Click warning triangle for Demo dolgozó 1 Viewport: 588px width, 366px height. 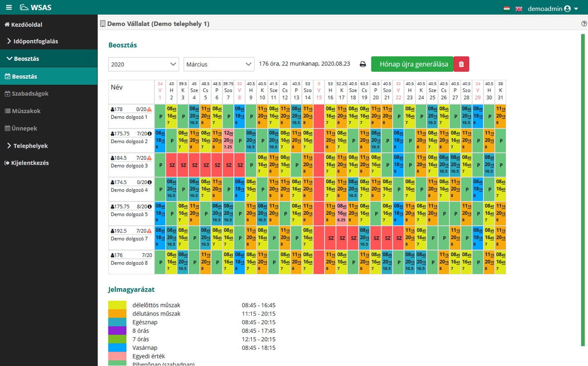[149, 110]
